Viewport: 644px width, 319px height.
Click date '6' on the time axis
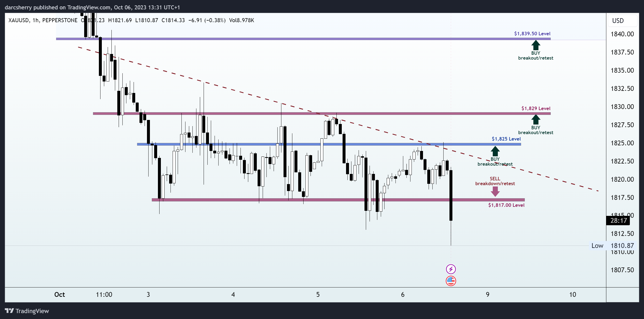click(403, 295)
